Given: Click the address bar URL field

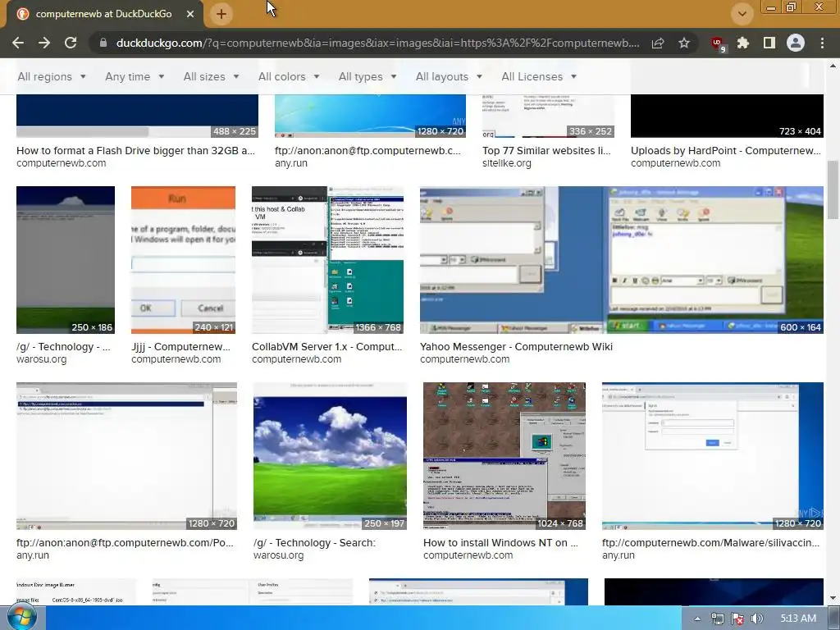Looking at the screenshot, I should (x=377, y=43).
